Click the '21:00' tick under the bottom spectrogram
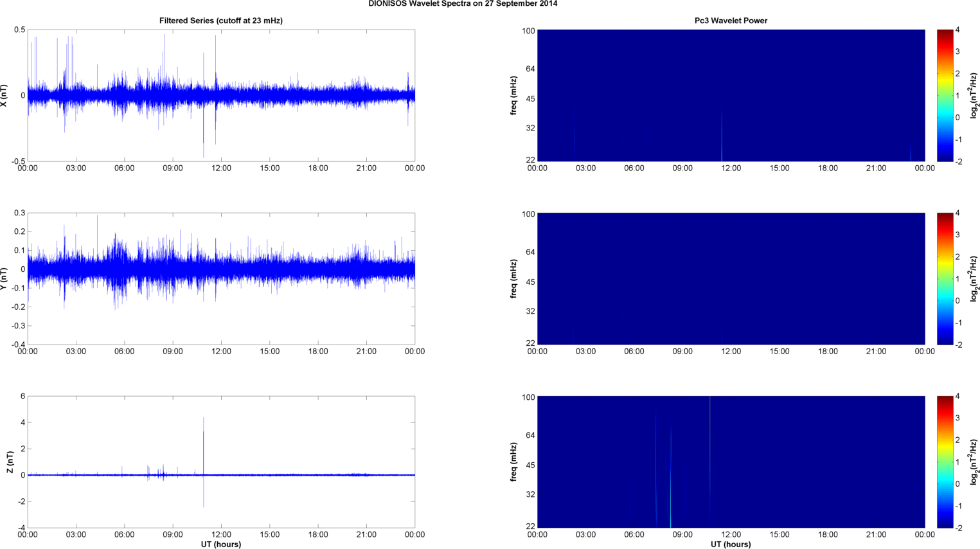 [x=876, y=534]
